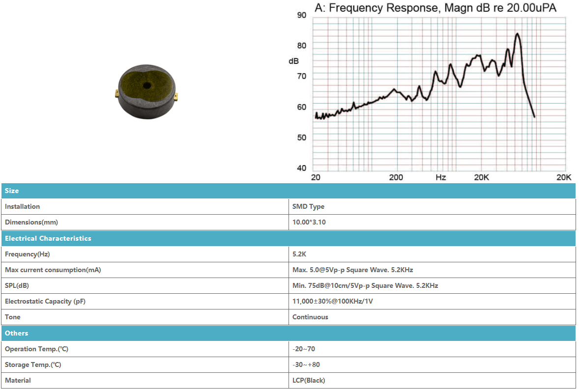The width and height of the screenshot is (579, 392).
Task: Select the 'Dimensions(mm)' row label
Action: click(31, 222)
